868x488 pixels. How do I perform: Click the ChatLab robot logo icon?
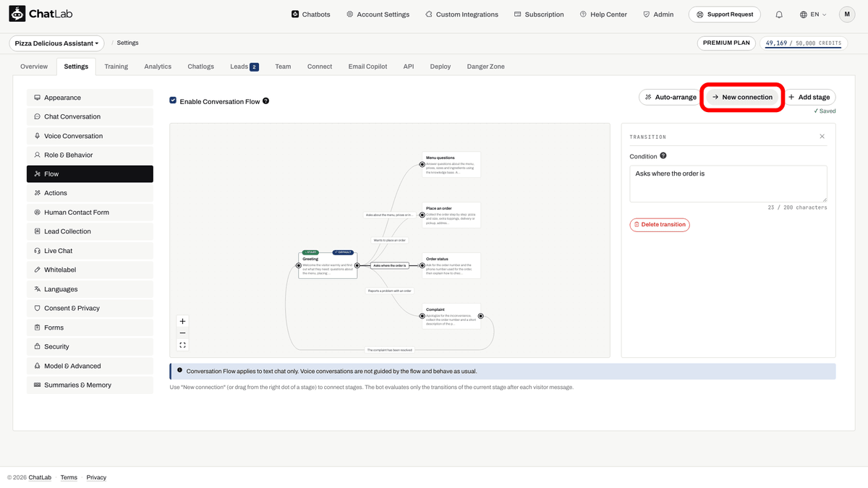tap(17, 14)
